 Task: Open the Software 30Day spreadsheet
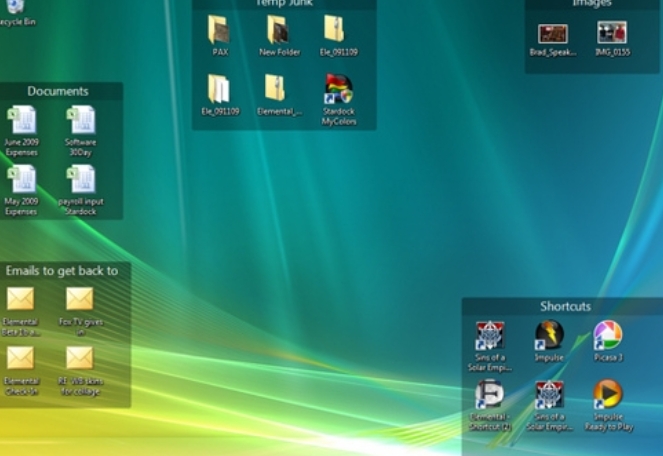81,120
